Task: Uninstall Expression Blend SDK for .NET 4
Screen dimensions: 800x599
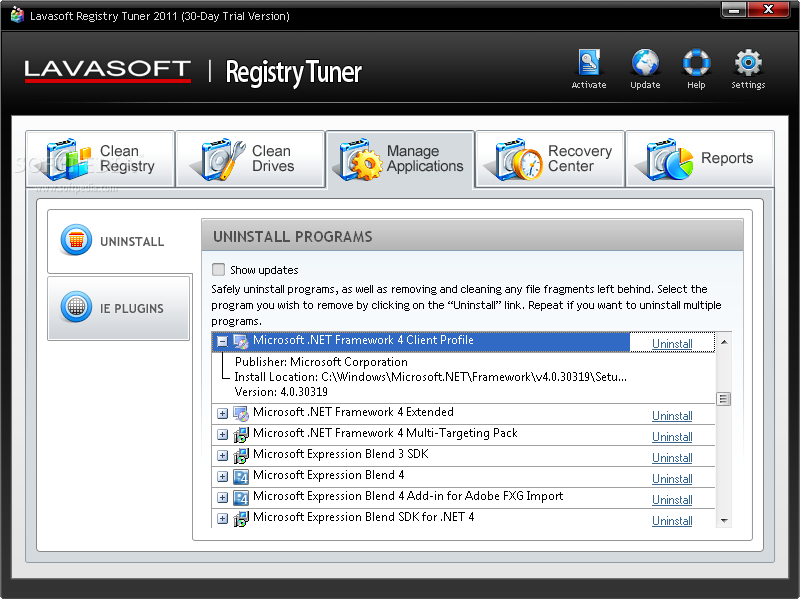Action: 672,520
